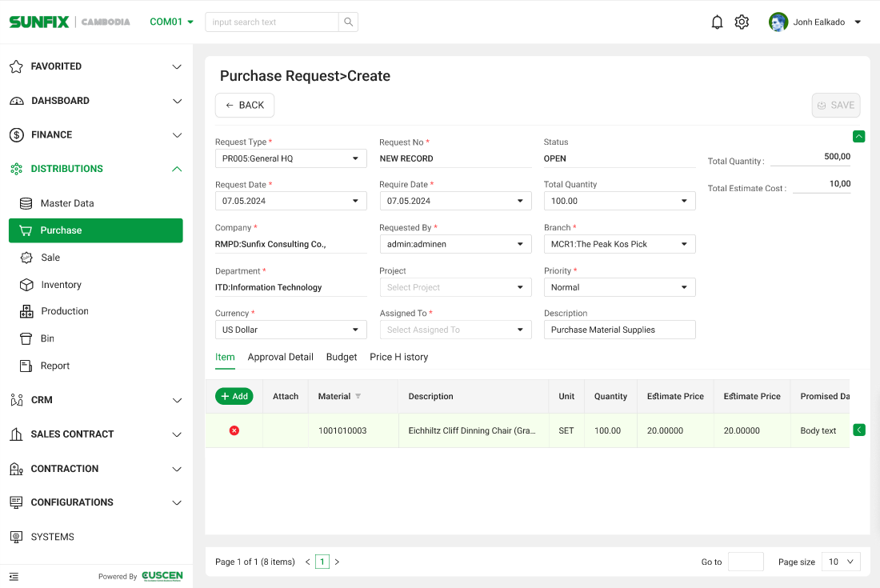Collapse sidebar using bottom-left menu icon
This screenshot has height=588, width=880.
14,576
